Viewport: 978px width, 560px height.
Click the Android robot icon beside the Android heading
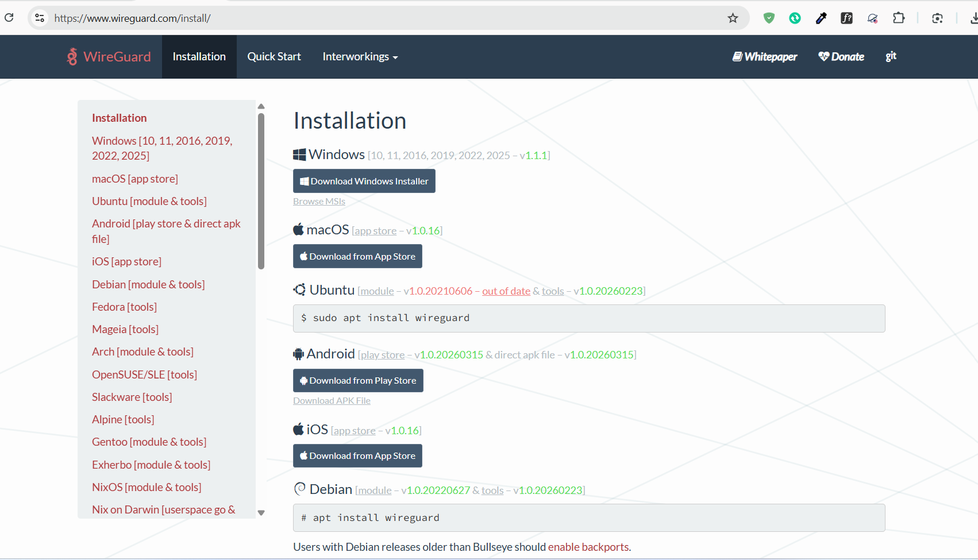click(x=298, y=354)
